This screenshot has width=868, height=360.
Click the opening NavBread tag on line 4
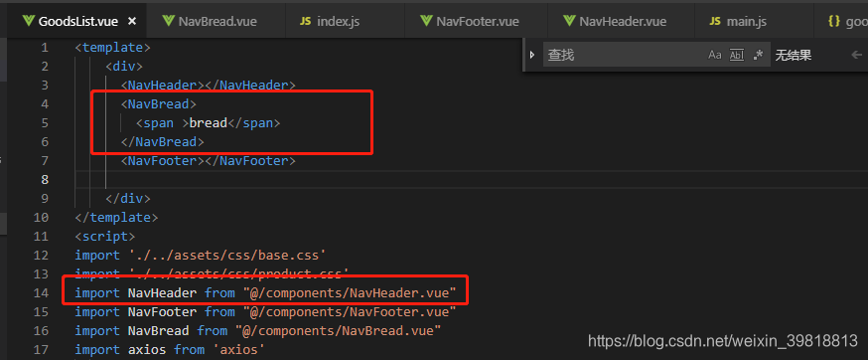tap(159, 103)
